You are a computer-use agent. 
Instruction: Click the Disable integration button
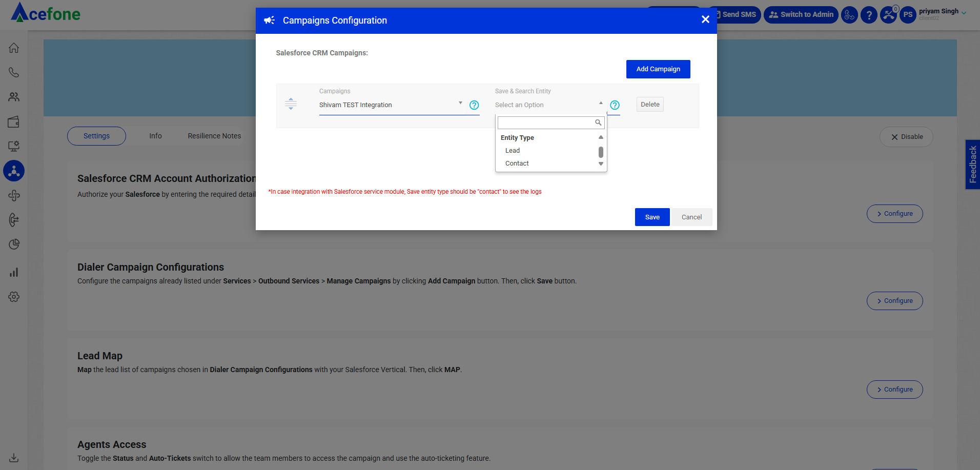pyautogui.click(x=906, y=137)
